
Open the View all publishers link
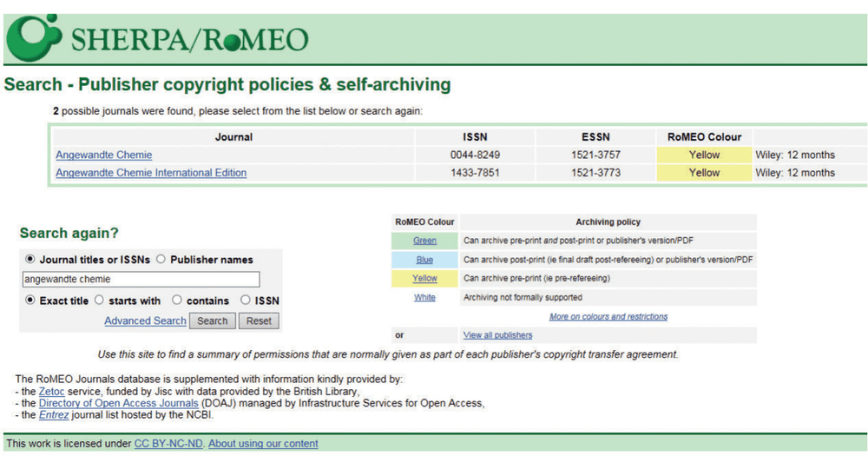pyautogui.click(x=497, y=335)
